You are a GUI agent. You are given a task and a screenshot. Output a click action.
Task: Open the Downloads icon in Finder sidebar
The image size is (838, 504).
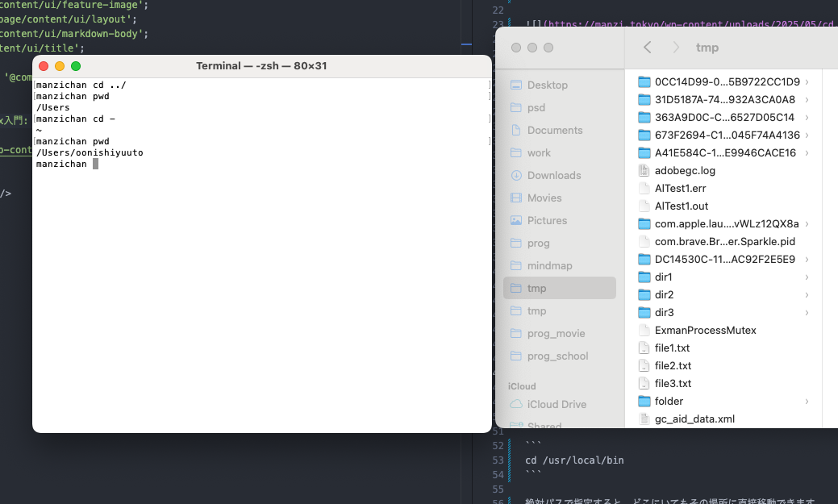pos(515,175)
